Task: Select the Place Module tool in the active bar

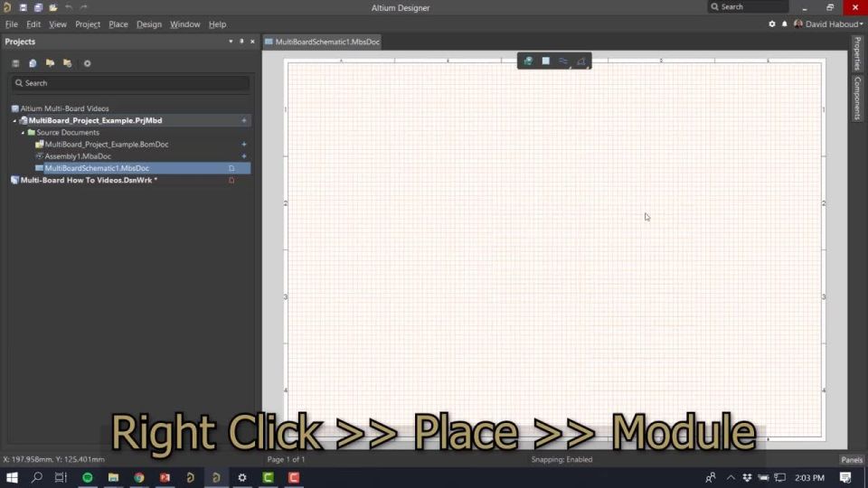Action: tap(528, 61)
